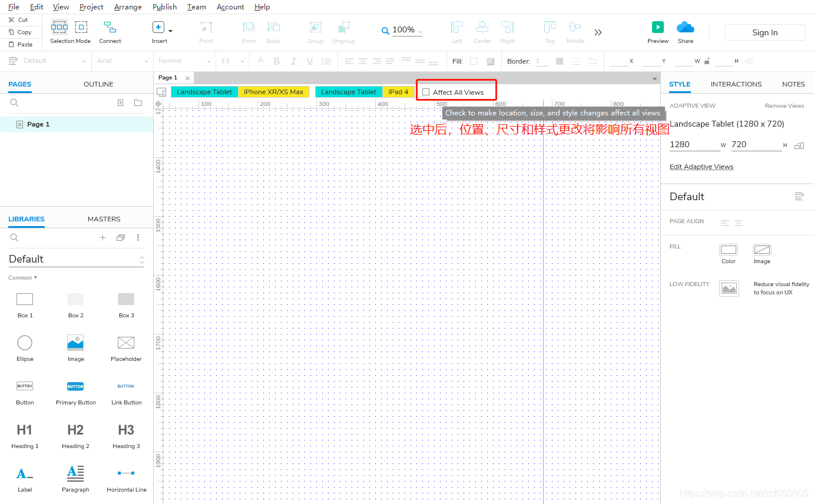The image size is (814, 504).
Task: Click the adaptive view icon left of the tabs
Action: 161,92
